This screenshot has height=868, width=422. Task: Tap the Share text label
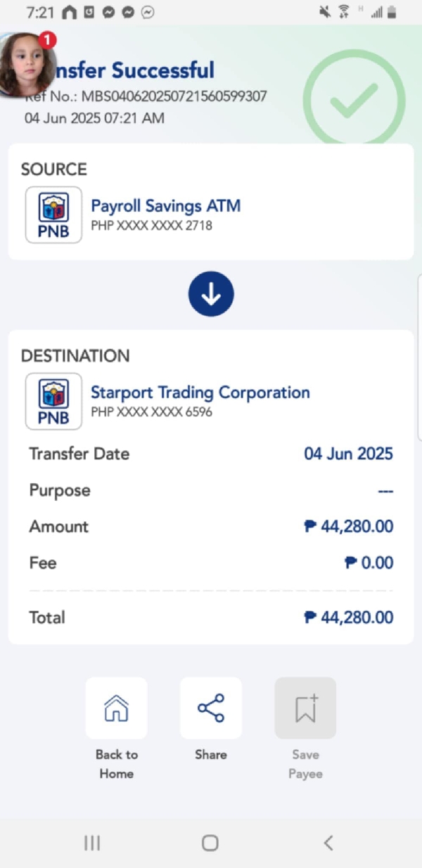click(x=211, y=755)
